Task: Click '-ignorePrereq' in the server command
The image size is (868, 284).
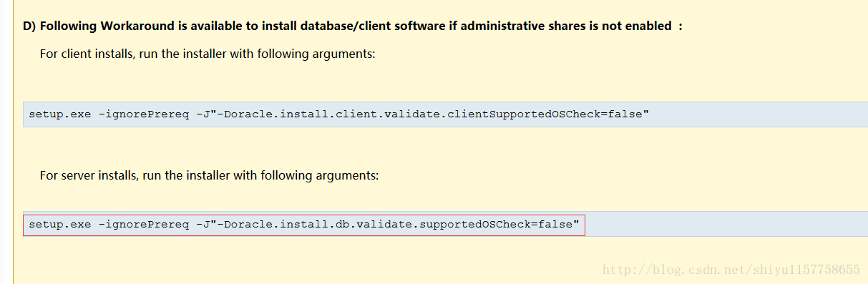Action: pos(143,225)
